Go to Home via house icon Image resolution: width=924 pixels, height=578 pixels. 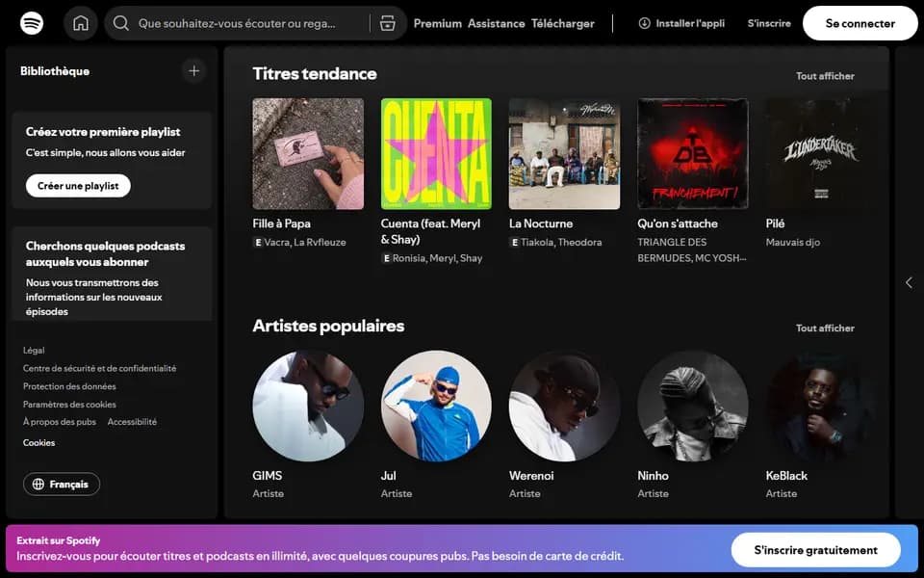pyautogui.click(x=80, y=23)
